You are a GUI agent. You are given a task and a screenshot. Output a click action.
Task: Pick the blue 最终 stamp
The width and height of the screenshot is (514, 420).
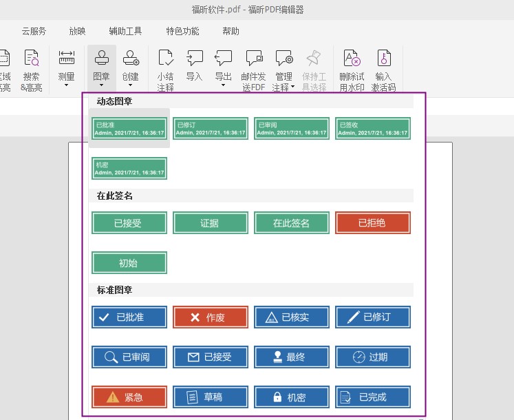(x=292, y=357)
